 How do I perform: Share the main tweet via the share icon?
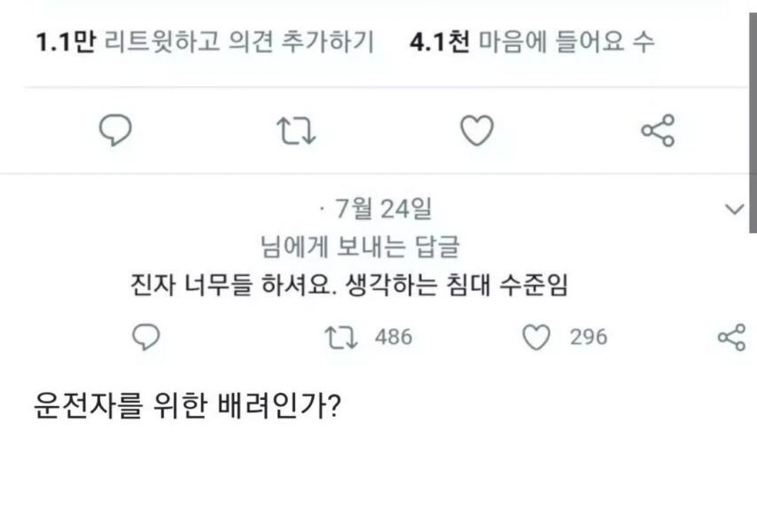click(x=657, y=131)
